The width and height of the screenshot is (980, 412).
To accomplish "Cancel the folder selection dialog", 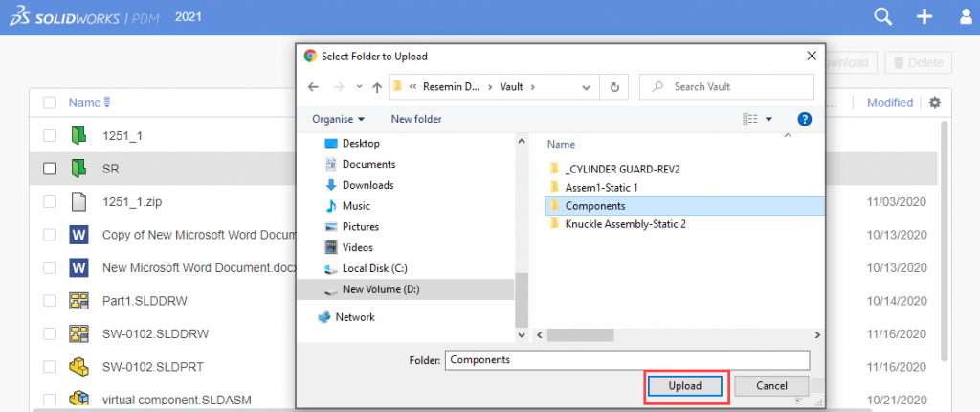I will point(771,385).
